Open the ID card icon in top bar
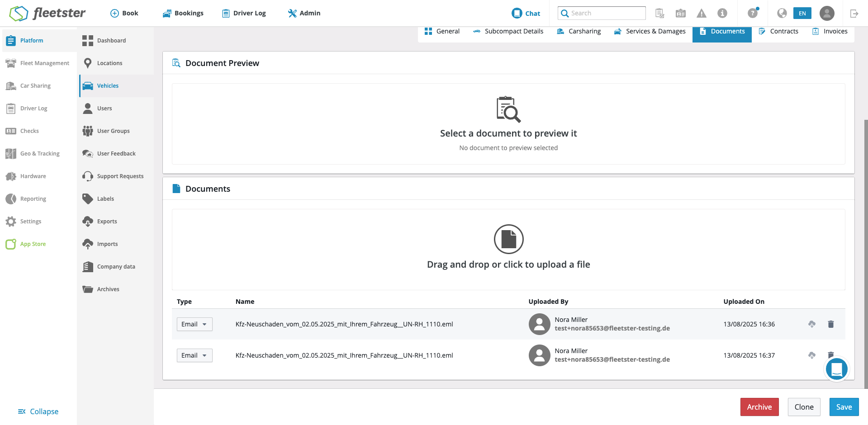This screenshot has width=868, height=425. coord(681,13)
